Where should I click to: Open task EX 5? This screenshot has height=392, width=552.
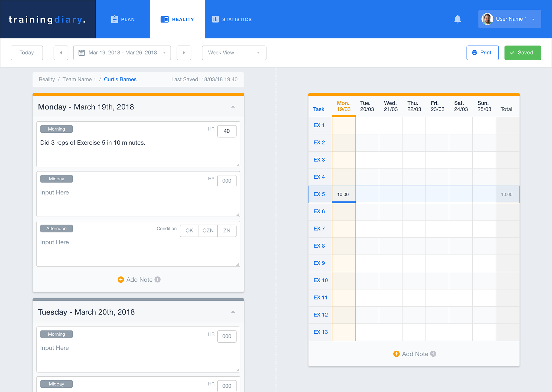pos(319,194)
